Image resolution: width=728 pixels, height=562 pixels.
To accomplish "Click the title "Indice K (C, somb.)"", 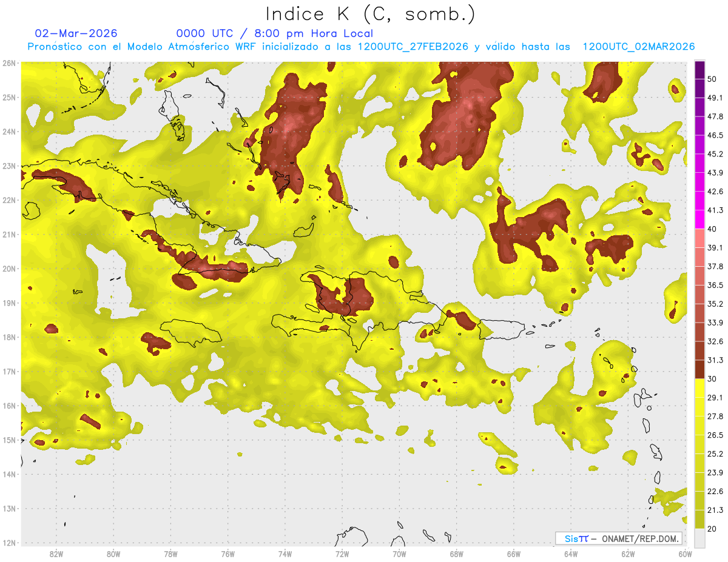I will coord(370,14).
